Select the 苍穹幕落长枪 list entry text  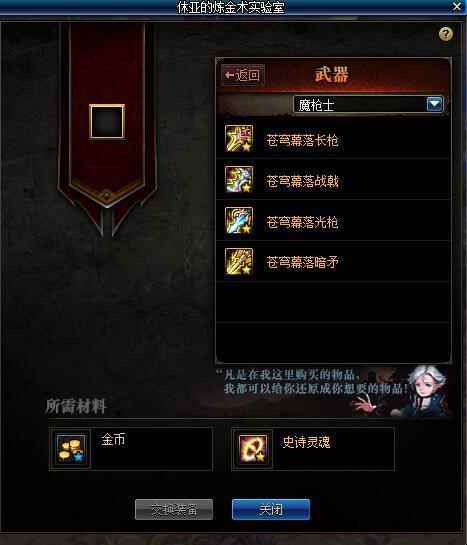click(302, 140)
